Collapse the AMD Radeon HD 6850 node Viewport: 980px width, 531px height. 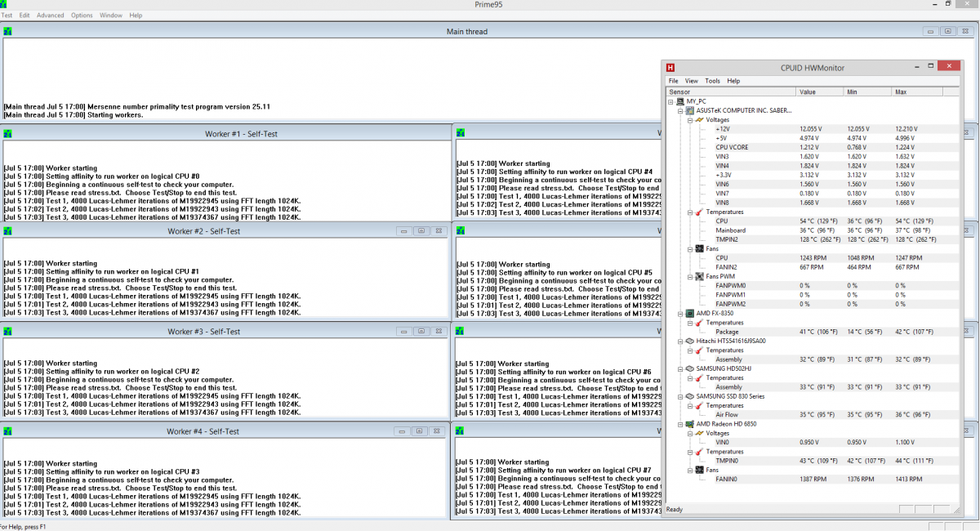point(680,424)
